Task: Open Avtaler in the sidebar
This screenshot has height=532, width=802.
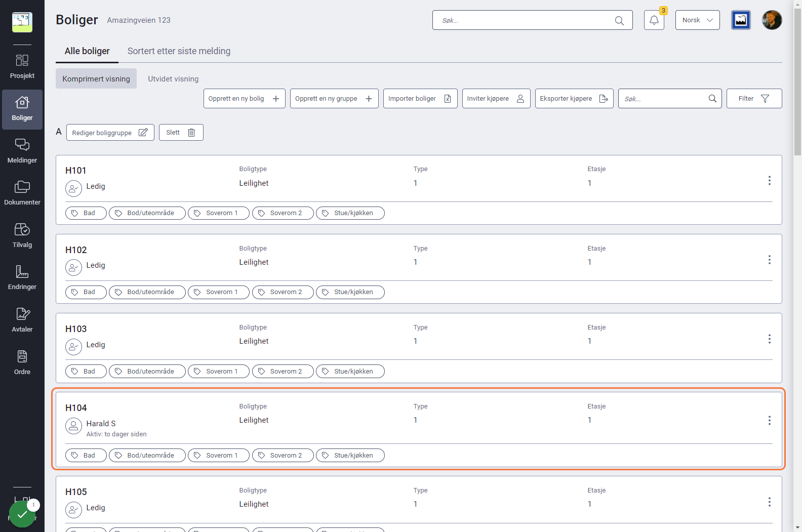Action: pyautogui.click(x=22, y=320)
